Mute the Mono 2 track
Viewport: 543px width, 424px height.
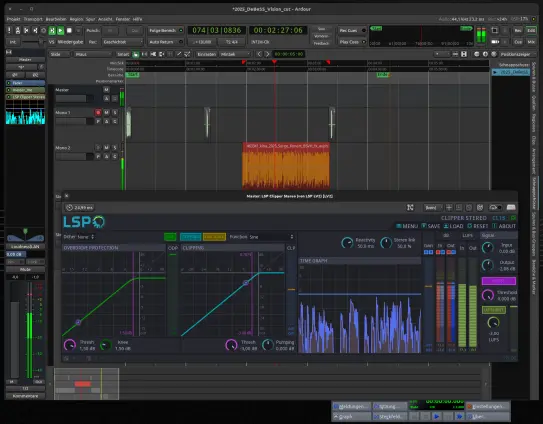click(x=106, y=148)
